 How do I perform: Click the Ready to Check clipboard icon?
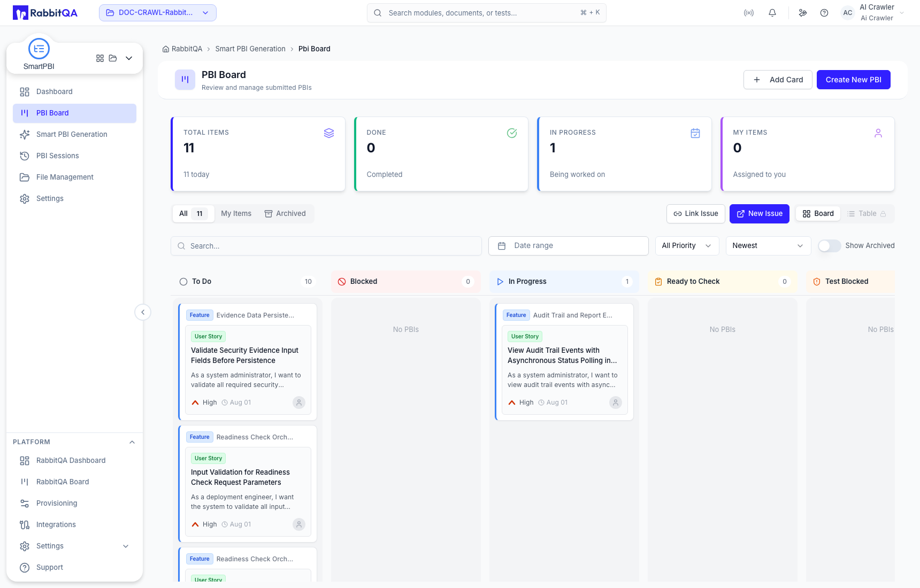coord(658,282)
